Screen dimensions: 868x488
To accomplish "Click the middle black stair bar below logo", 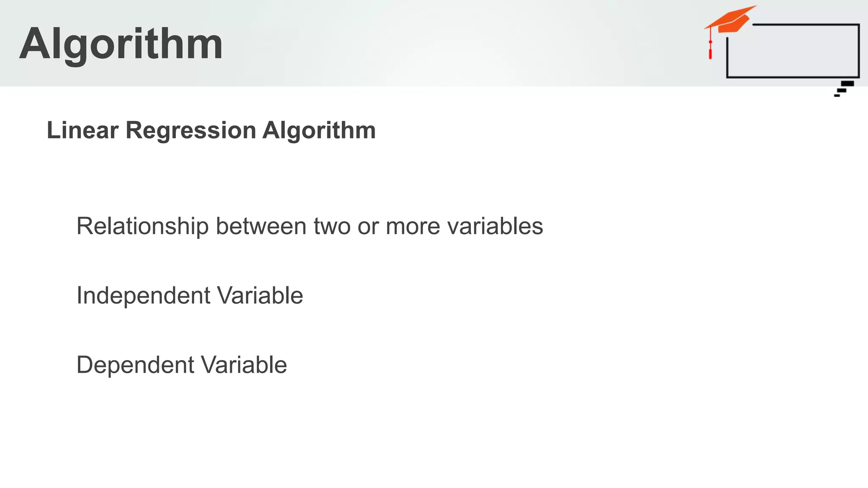I will (842, 90).
